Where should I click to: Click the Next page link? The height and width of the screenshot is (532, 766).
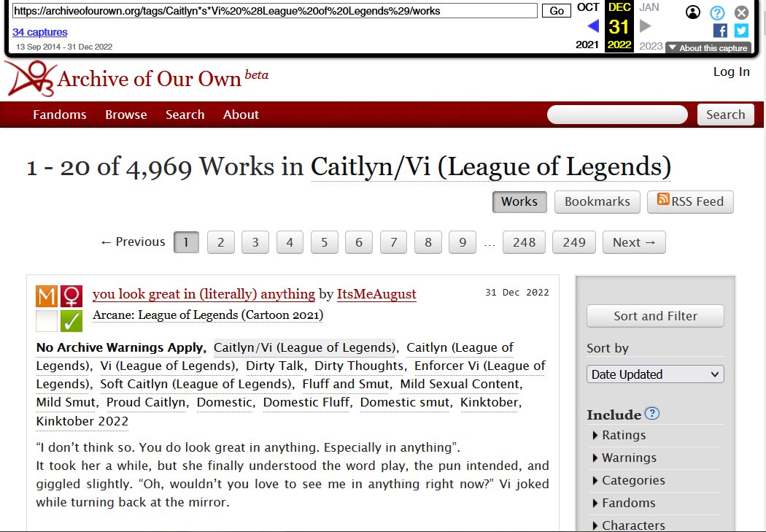[x=634, y=242]
